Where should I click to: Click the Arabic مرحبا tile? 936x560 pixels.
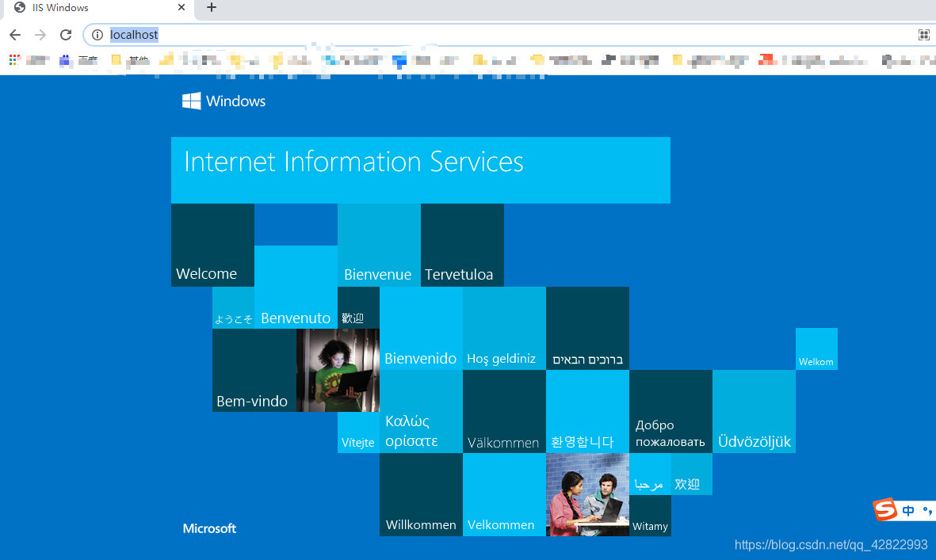click(650, 474)
